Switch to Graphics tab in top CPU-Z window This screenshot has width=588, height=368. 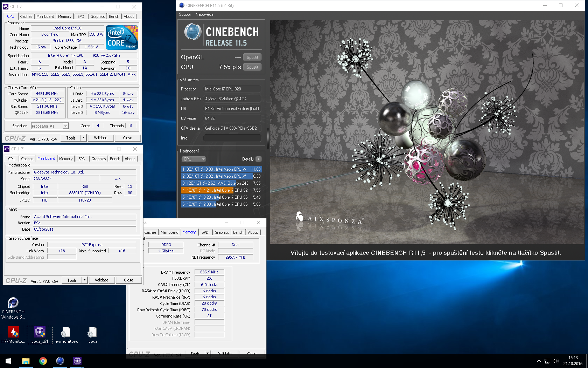click(97, 16)
